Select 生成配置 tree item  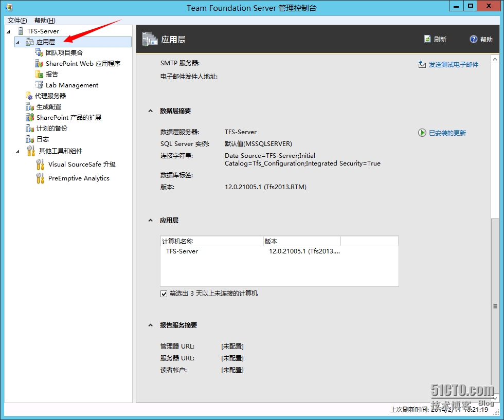click(x=49, y=107)
